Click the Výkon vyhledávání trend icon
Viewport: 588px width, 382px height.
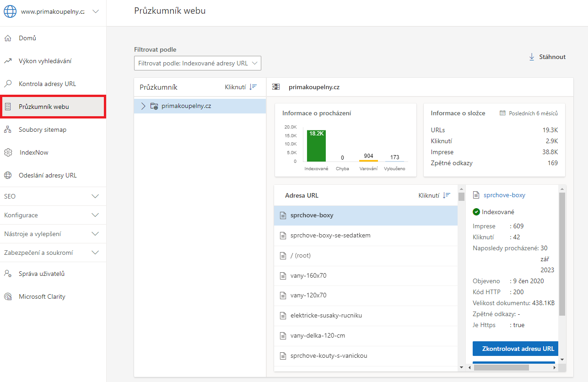8,61
